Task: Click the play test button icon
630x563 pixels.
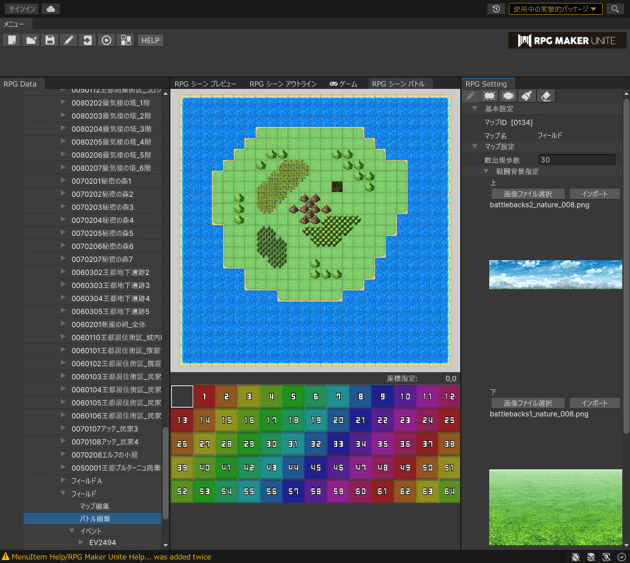Action: 106,40
